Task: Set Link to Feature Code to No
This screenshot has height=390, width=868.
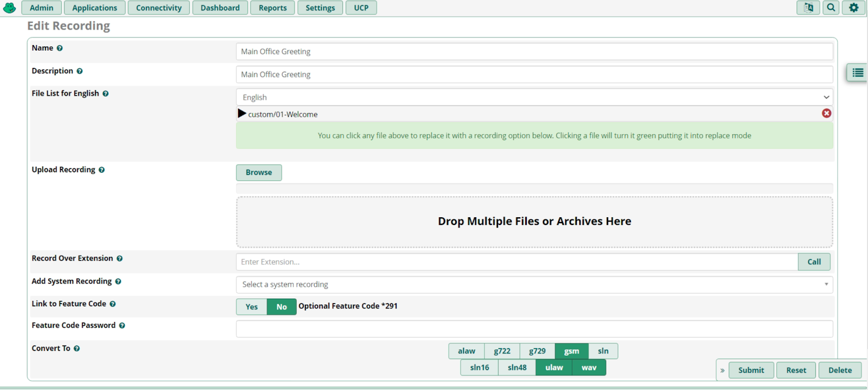Action: [282, 307]
